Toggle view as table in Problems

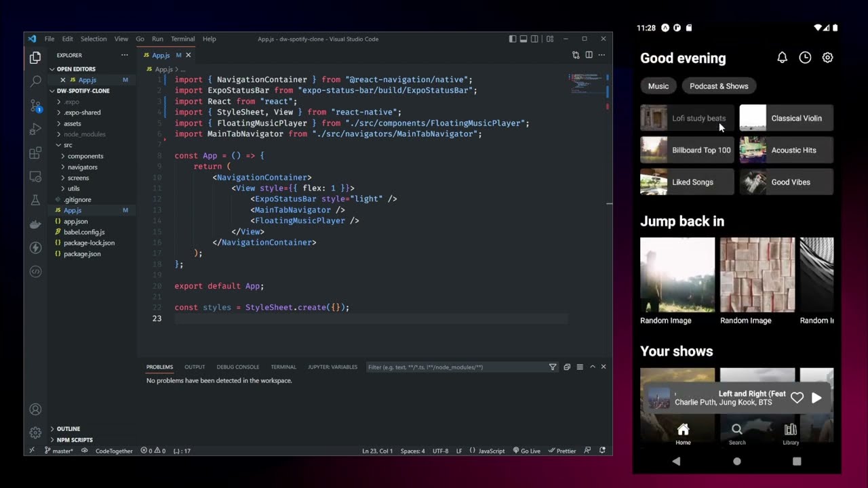(x=580, y=367)
